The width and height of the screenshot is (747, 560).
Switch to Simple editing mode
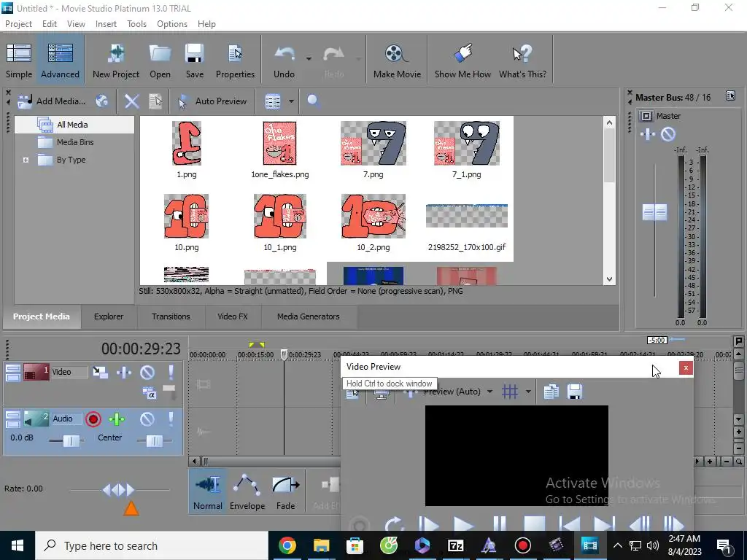[x=19, y=61]
